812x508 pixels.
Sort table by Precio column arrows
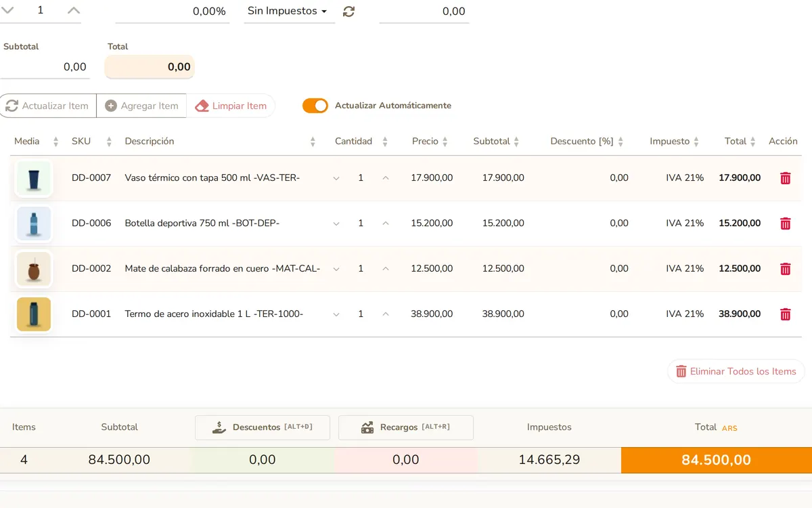coord(445,142)
